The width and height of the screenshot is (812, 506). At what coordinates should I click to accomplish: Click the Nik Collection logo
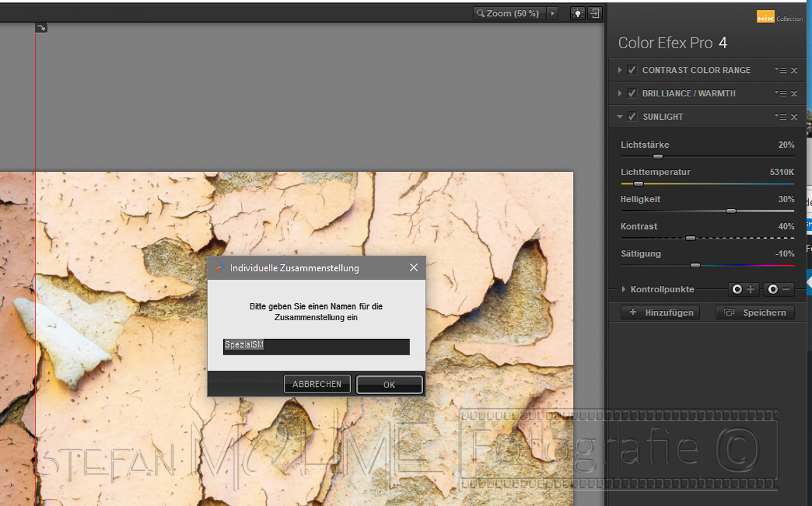pos(780,17)
